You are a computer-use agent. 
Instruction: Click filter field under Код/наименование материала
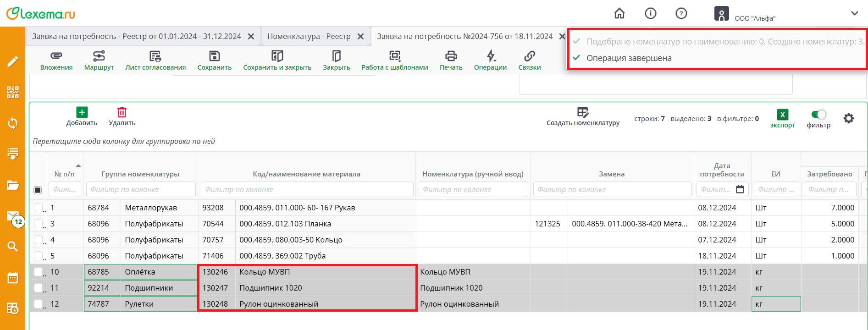tap(307, 189)
